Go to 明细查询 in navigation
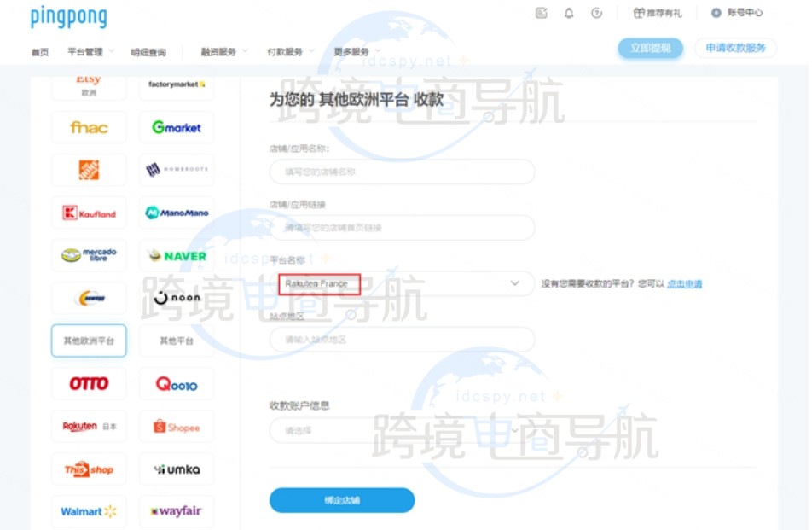The width and height of the screenshot is (812, 530). coord(148,52)
